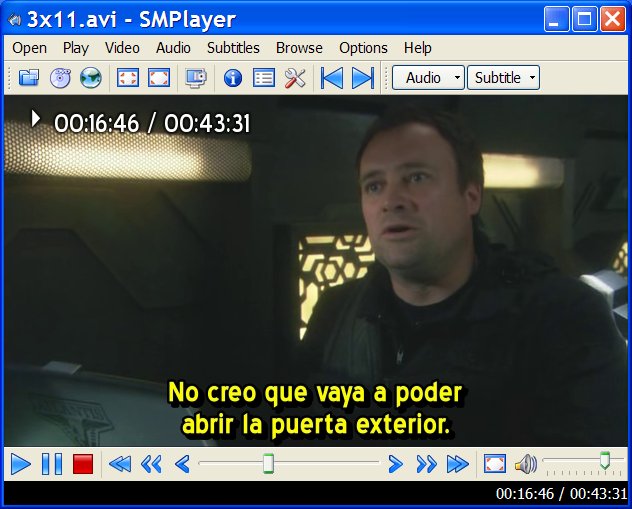Open the Video menu
The image size is (632, 509).
click(x=122, y=48)
